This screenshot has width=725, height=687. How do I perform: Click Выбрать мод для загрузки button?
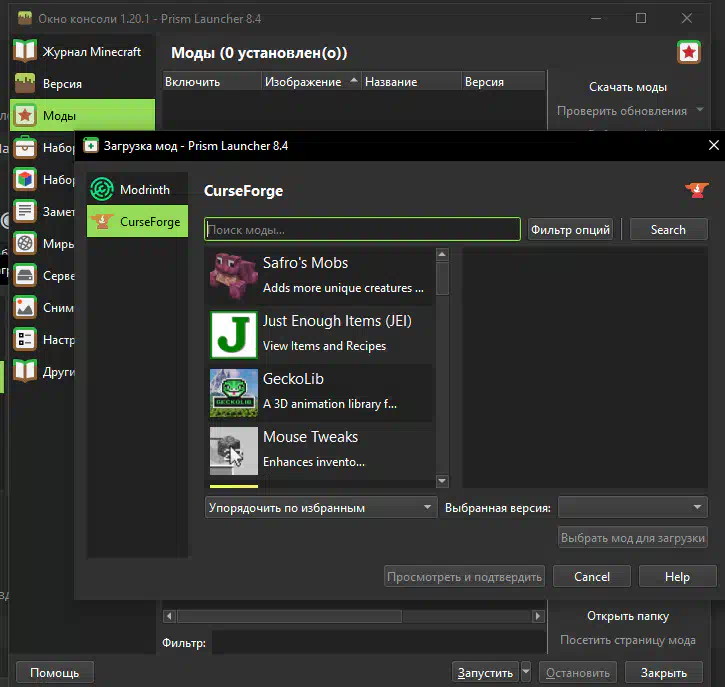(633, 538)
